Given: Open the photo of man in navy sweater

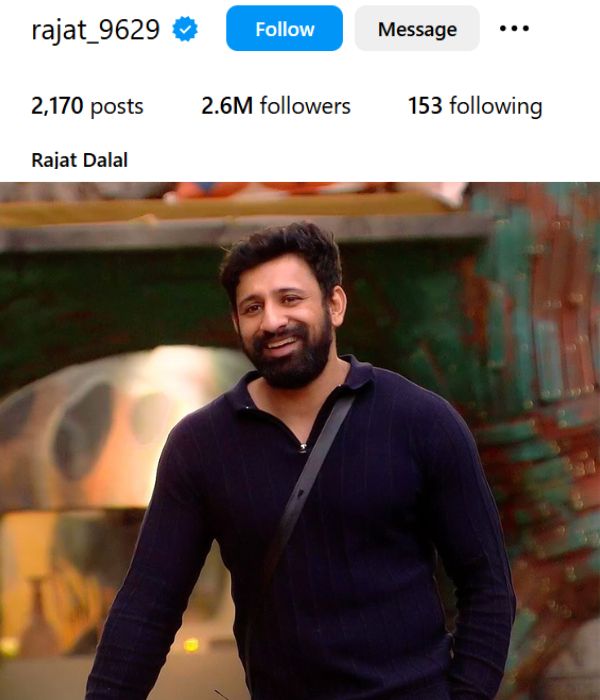Looking at the screenshot, I should click(300, 441).
